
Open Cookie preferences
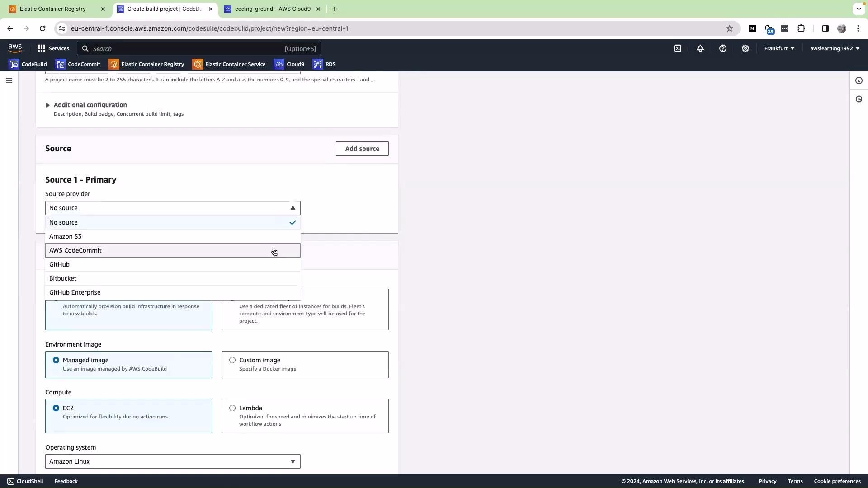pos(837,481)
